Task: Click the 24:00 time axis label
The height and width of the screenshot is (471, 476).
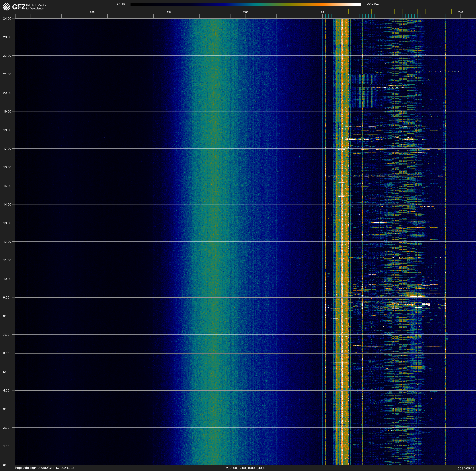Action: coord(7,18)
